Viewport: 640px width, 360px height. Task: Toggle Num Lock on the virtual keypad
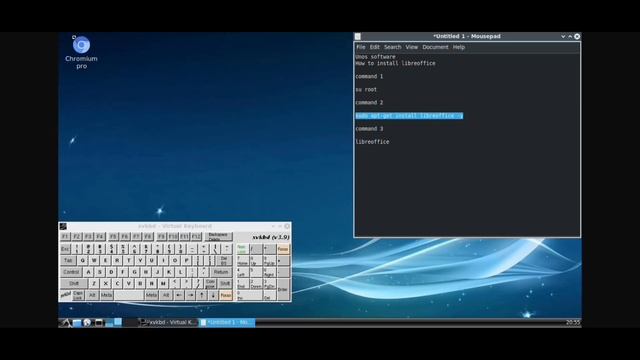(x=243, y=249)
